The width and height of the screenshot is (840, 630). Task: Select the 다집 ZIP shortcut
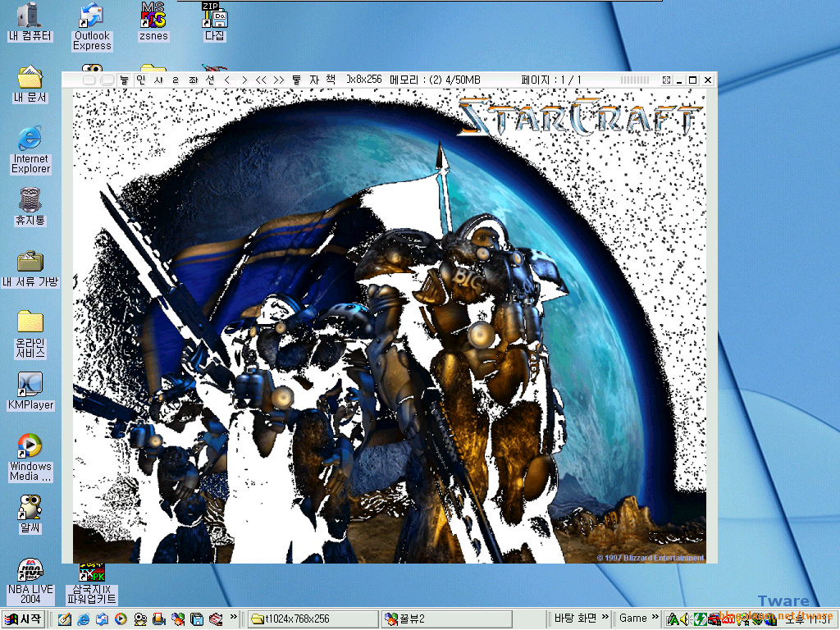click(x=214, y=21)
